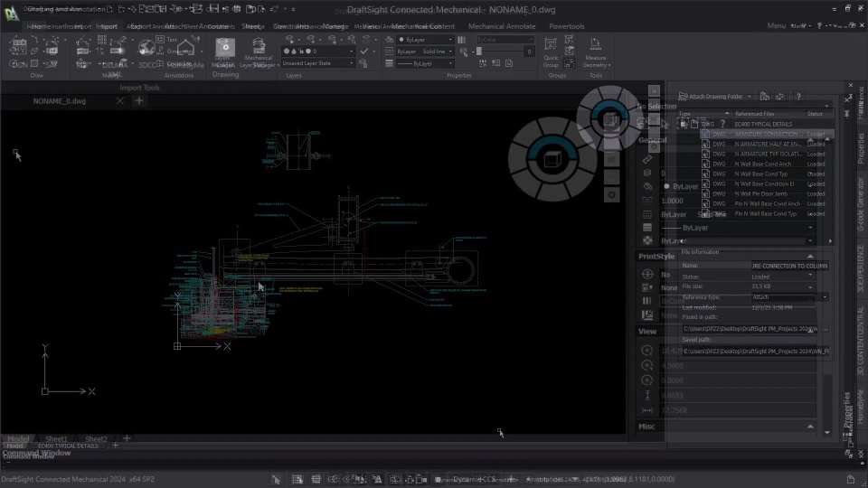
Task: Click the refresh icon in the References palette
Action: (780, 97)
